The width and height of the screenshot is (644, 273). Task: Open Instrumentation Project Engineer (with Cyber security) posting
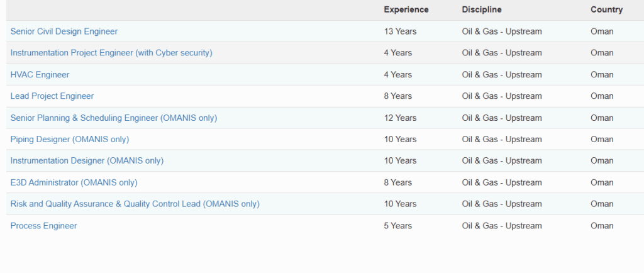111,53
